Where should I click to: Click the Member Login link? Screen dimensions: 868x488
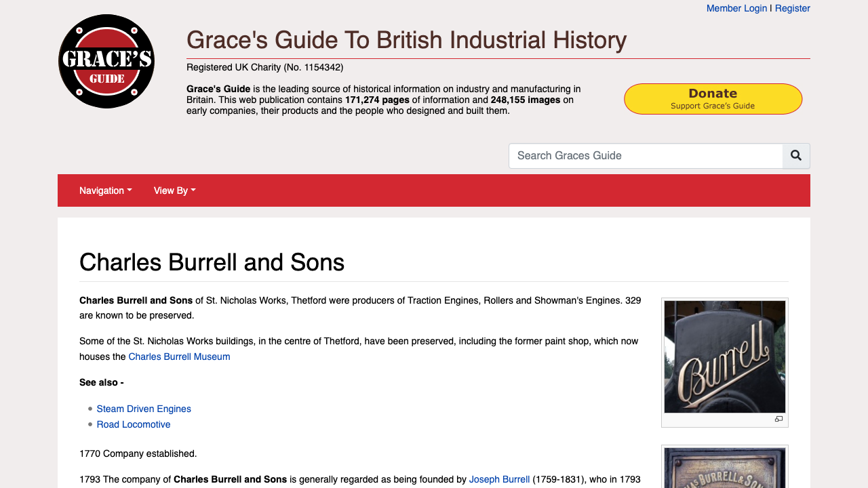(736, 8)
